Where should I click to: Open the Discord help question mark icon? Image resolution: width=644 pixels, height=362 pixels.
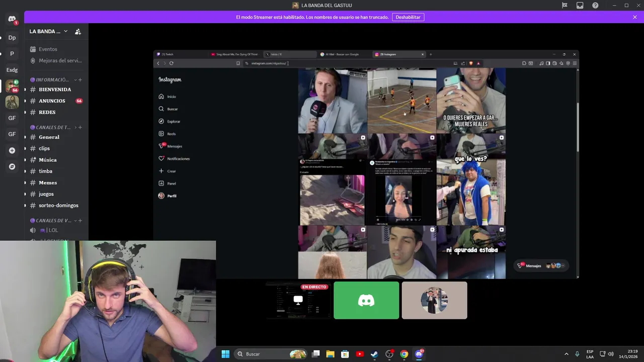coord(595,6)
